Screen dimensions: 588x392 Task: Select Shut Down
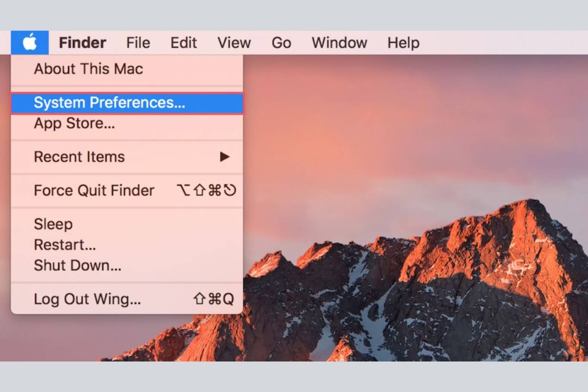tap(77, 265)
